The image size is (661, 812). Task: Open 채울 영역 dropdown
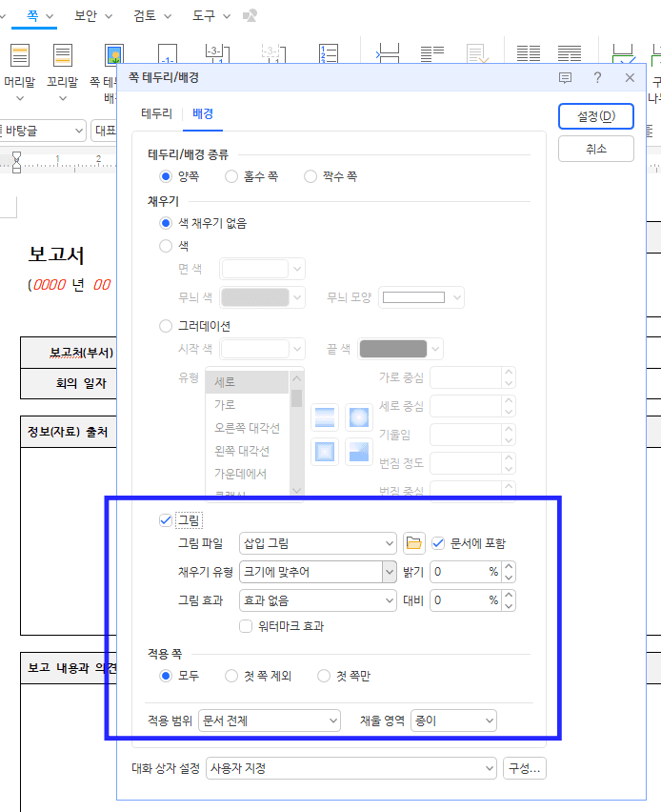click(453, 721)
